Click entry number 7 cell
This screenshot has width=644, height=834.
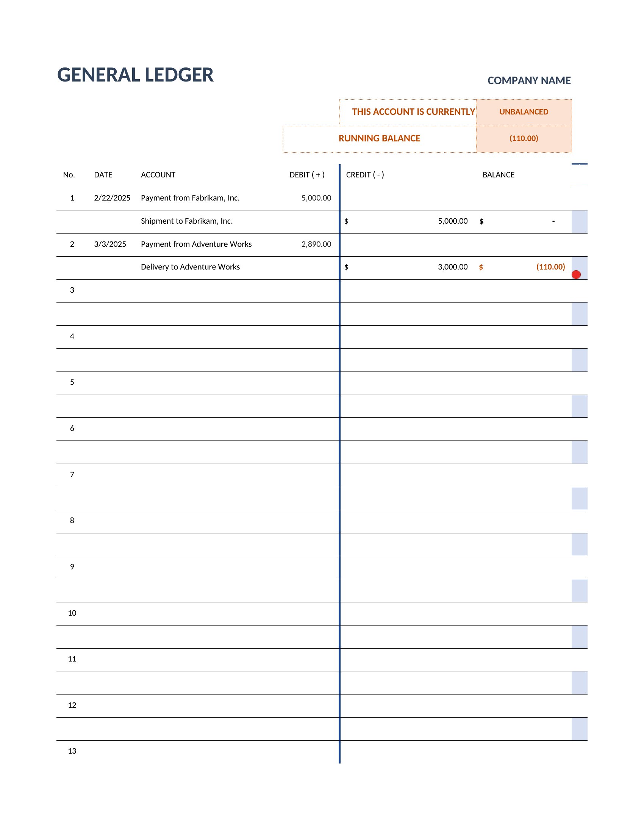tap(72, 475)
